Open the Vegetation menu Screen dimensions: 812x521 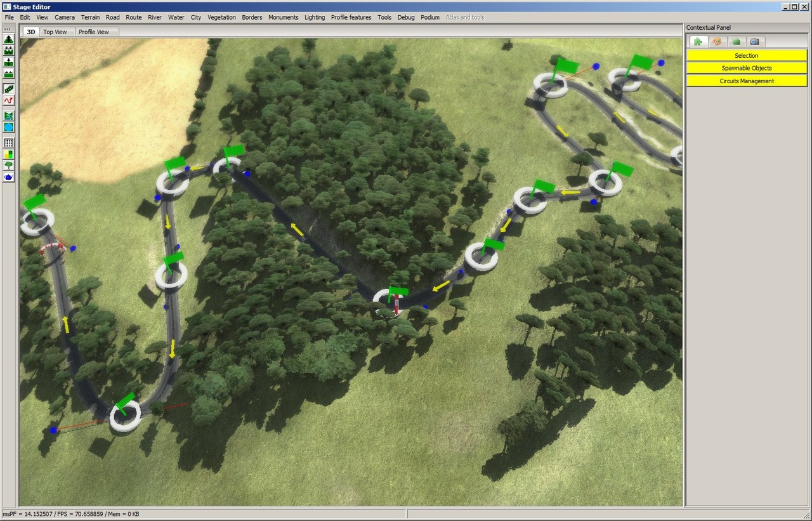tap(221, 17)
